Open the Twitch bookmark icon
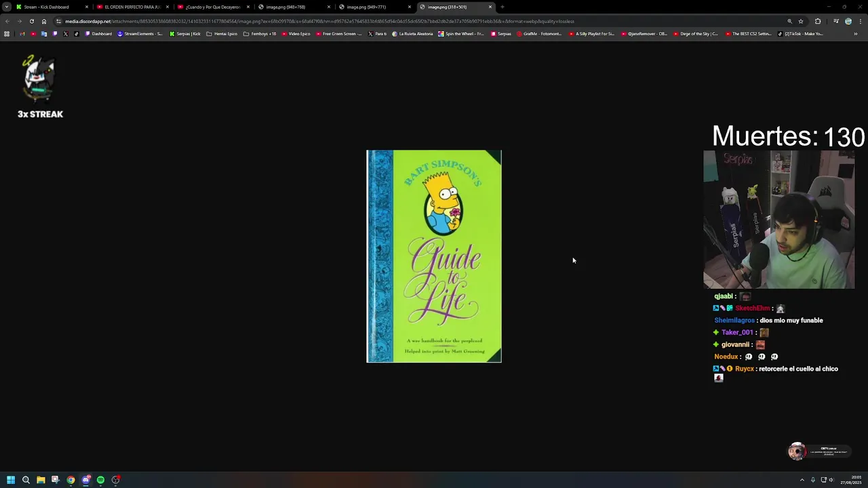Viewport: 868px width, 488px height. [x=55, y=34]
